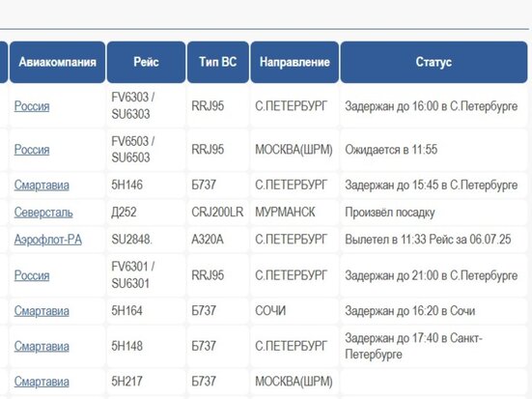Open Россия link for flight FV6301
This screenshot has height=399, width=532.
(32, 275)
